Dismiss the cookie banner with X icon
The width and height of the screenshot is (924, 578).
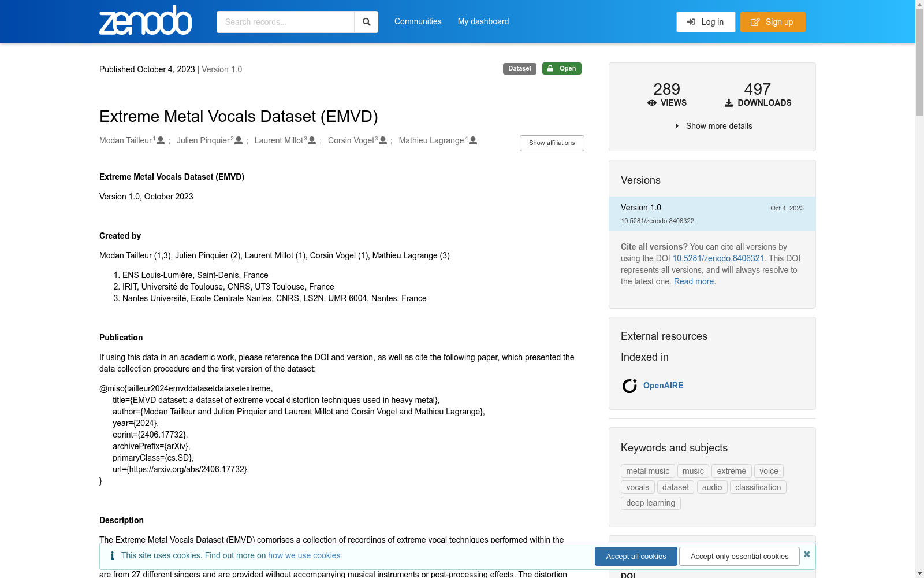[807, 554]
